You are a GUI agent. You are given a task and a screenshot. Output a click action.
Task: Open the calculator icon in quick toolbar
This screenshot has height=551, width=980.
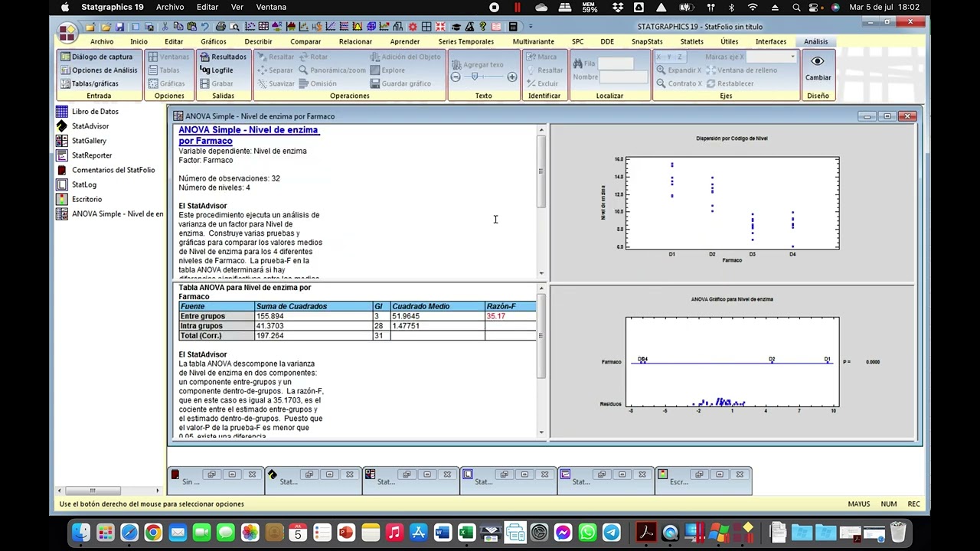(513, 27)
